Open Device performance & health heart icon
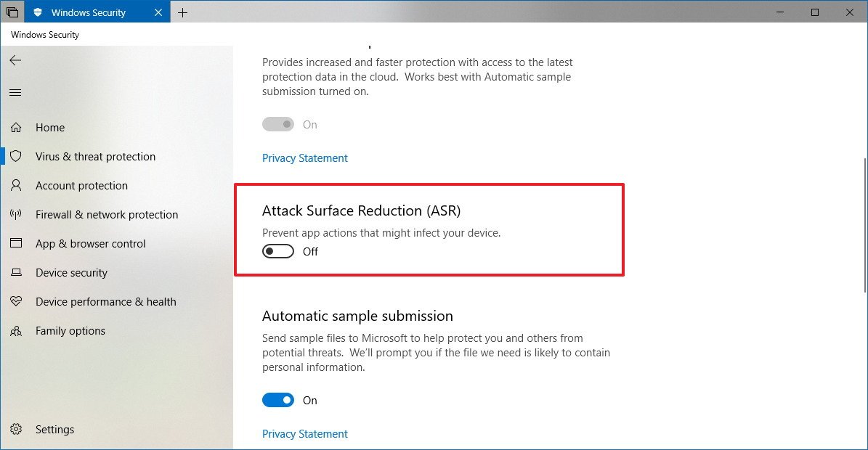This screenshot has height=450, width=868. tap(16, 302)
